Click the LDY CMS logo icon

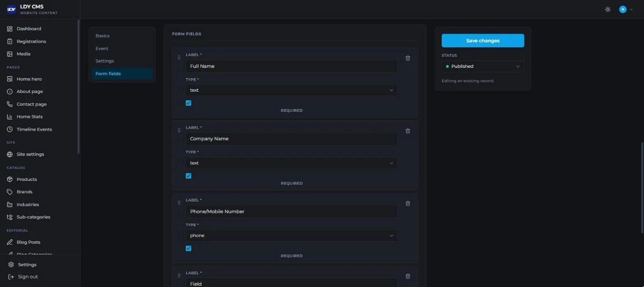[x=11, y=9]
